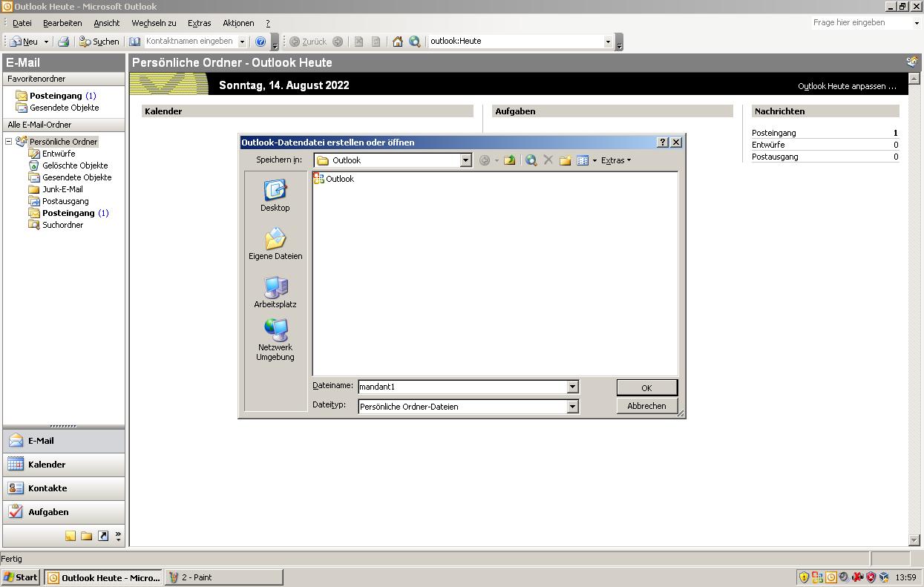
Task: Switch to the E-Mail navigation pane
Action: pyautogui.click(x=64, y=441)
